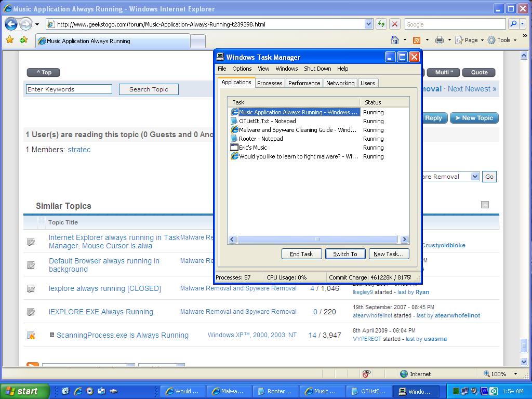Open the Shut Down menu in Task Manager
The height and width of the screenshot is (399, 532).
[x=317, y=69]
